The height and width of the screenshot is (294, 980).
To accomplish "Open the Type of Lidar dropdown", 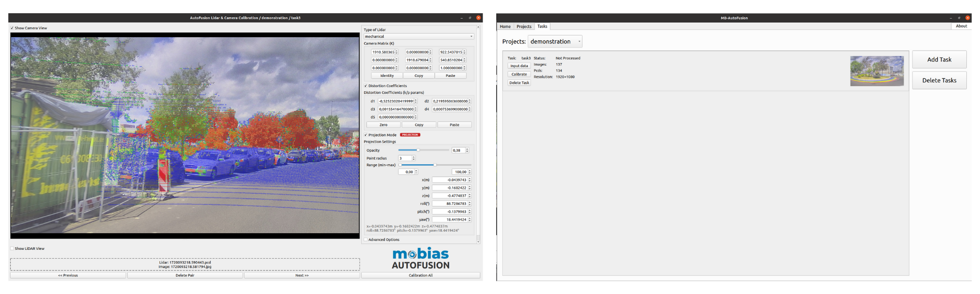I will coord(419,36).
